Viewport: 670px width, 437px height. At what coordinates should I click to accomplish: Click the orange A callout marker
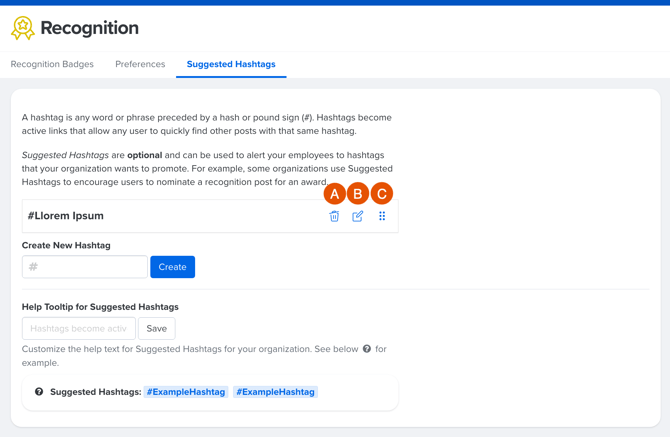(x=334, y=193)
